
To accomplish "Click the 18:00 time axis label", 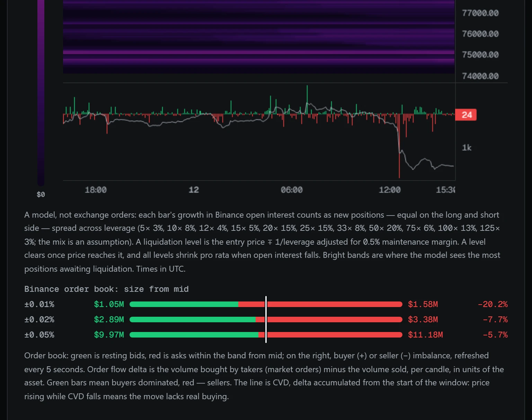I will coord(96,190).
